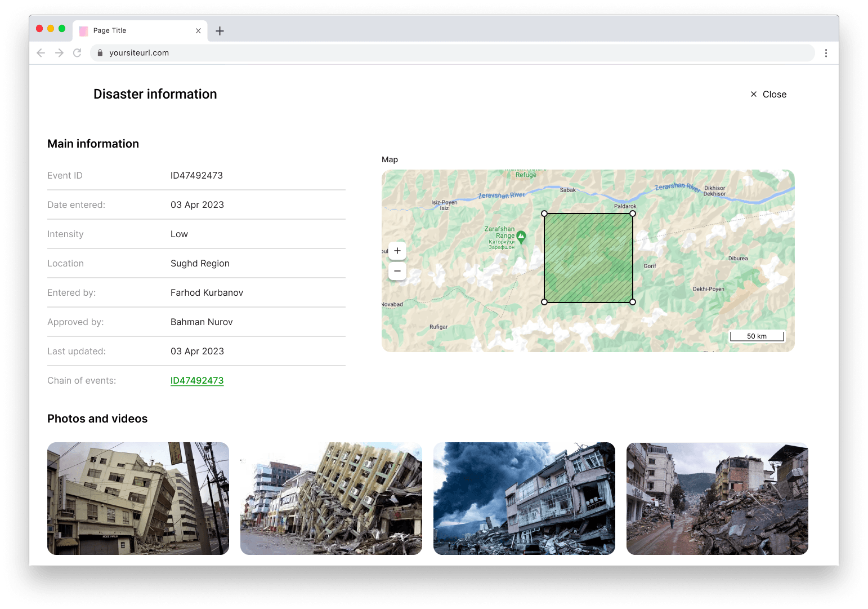
Task: Open a new browser tab
Action: click(220, 31)
